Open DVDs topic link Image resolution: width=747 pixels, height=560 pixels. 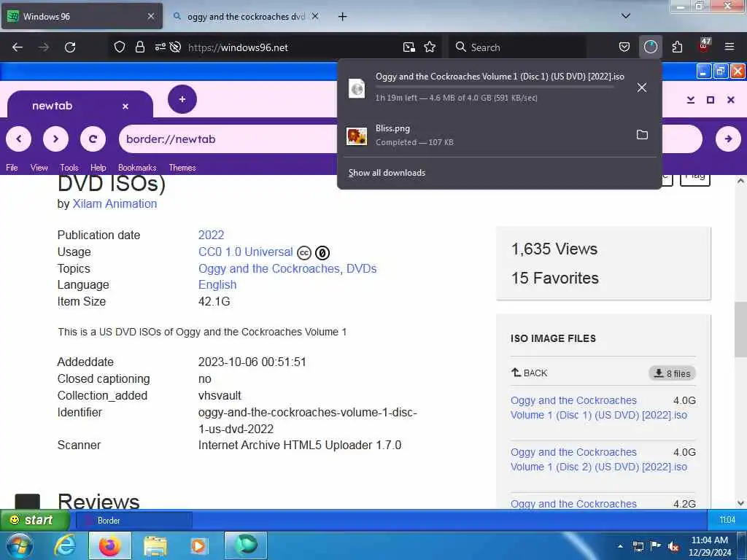point(361,268)
